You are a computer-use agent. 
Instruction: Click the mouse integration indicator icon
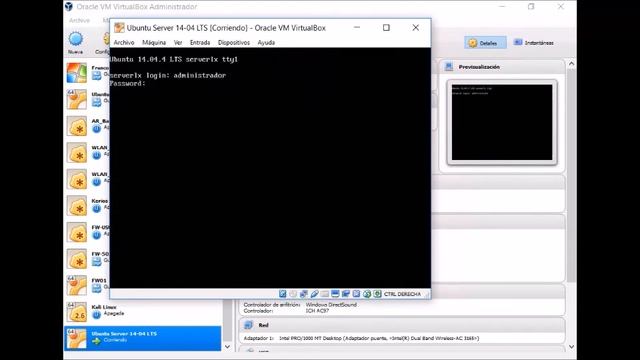[x=367, y=293]
